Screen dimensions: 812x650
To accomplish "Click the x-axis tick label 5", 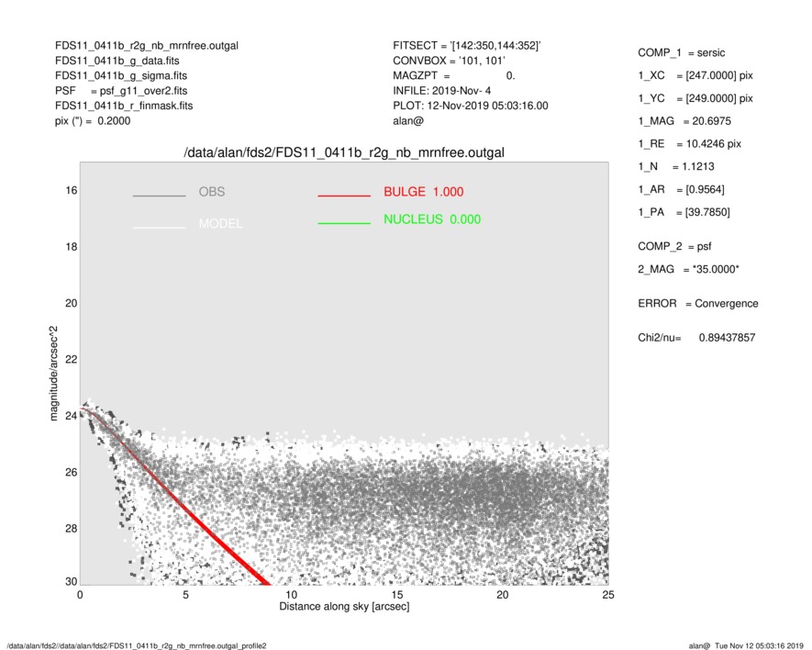I will [185, 595].
